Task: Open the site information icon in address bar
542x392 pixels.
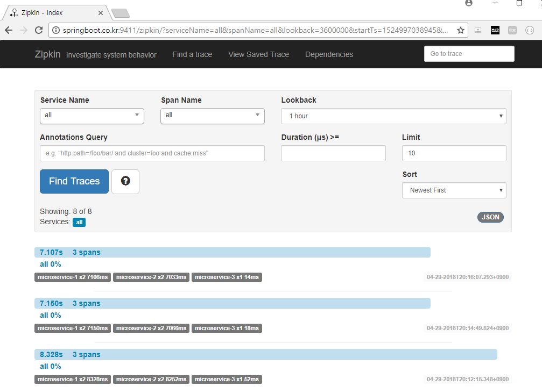Action: click(x=55, y=31)
